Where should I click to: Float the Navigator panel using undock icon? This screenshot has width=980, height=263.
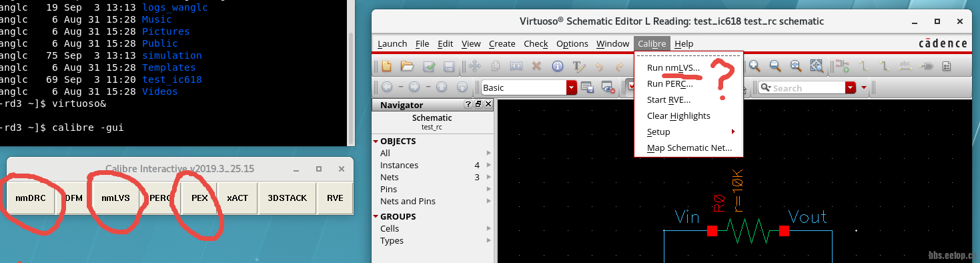478,105
